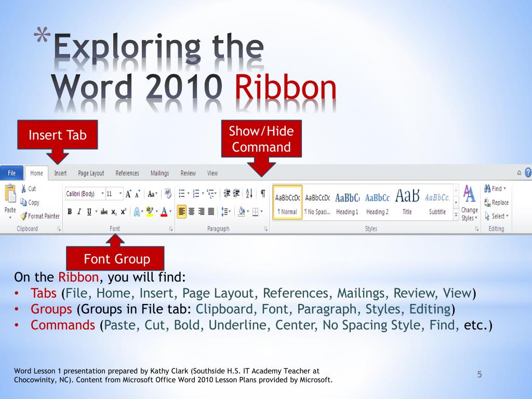Expand Paste options arrow below Paste
Image resolution: width=532 pixels, height=399 pixels.
point(10,218)
